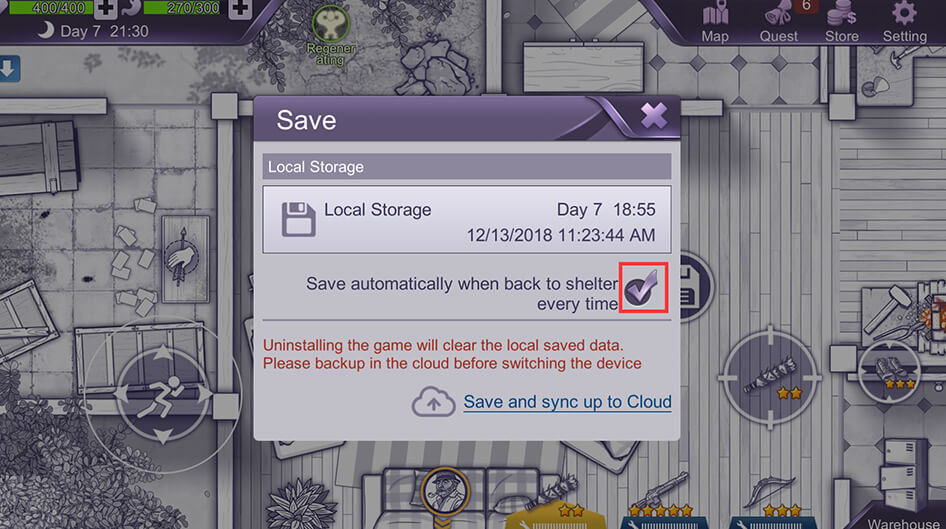Add health with the first plus icon
Screen dimensions: 946x529
(106, 8)
